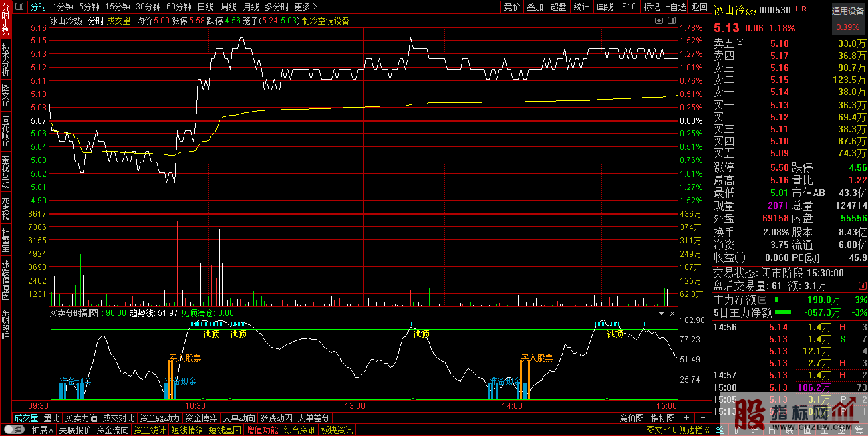Select the 买卖力道 indicator tab
This screenshot has height=436, width=868.
[81, 418]
